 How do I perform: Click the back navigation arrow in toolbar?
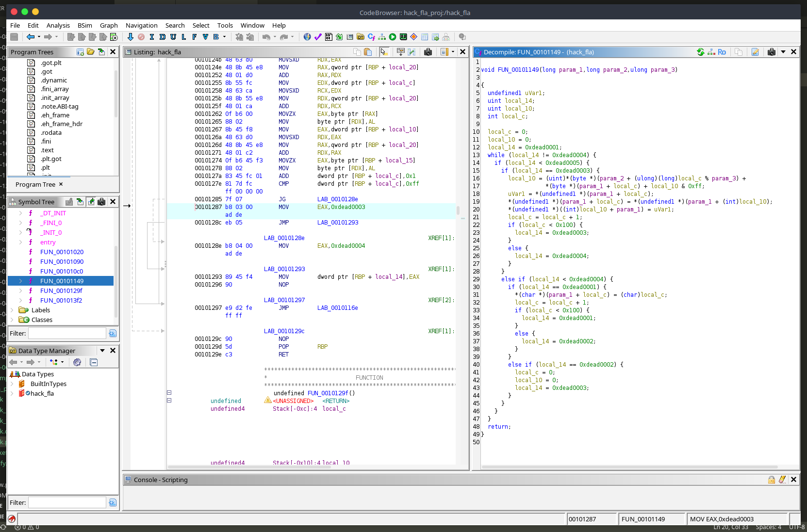(31, 37)
